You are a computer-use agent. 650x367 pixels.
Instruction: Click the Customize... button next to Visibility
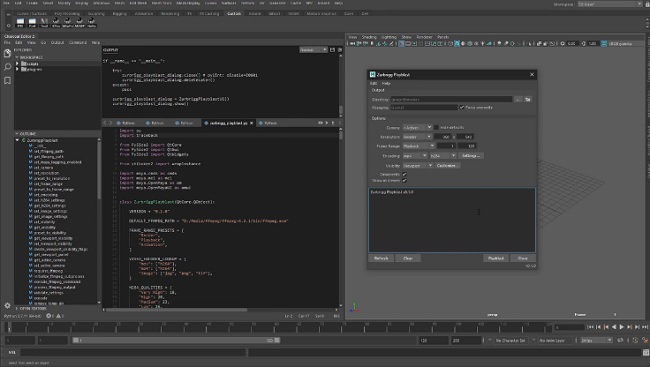point(448,165)
